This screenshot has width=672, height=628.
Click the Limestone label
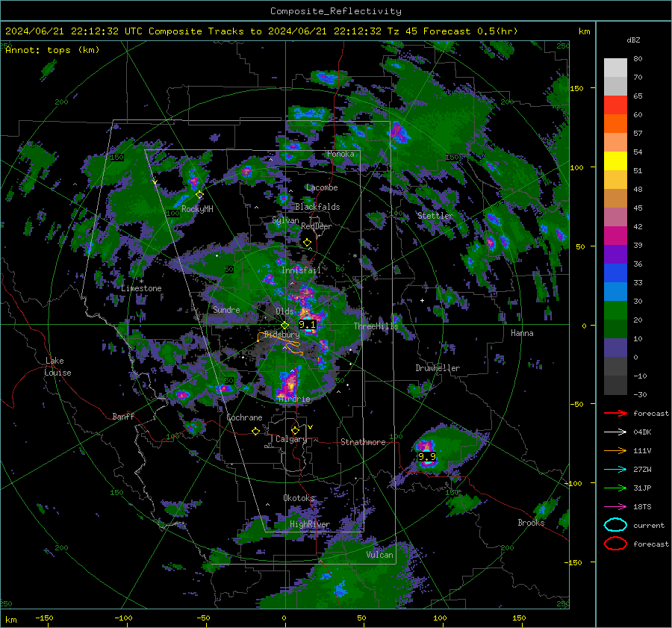[x=141, y=288]
